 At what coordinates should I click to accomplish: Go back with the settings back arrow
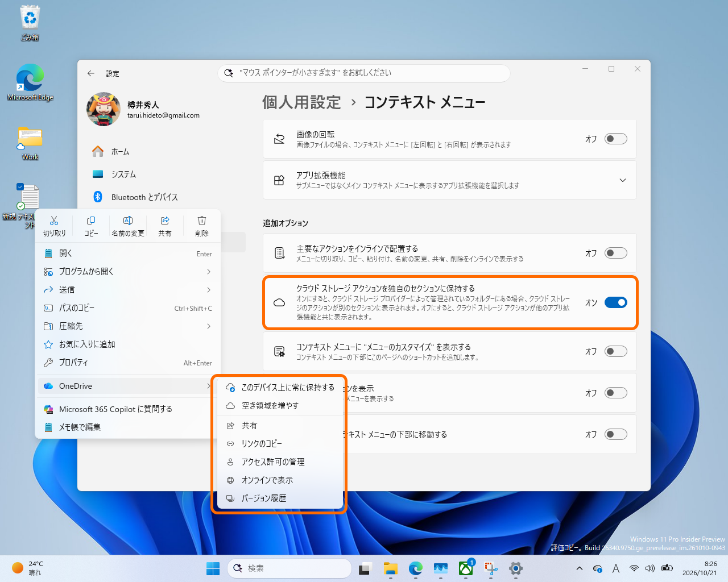[91, 73]
